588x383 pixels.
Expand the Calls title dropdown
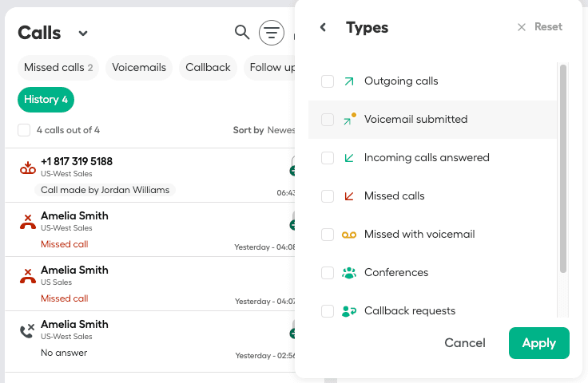point(83,34)
